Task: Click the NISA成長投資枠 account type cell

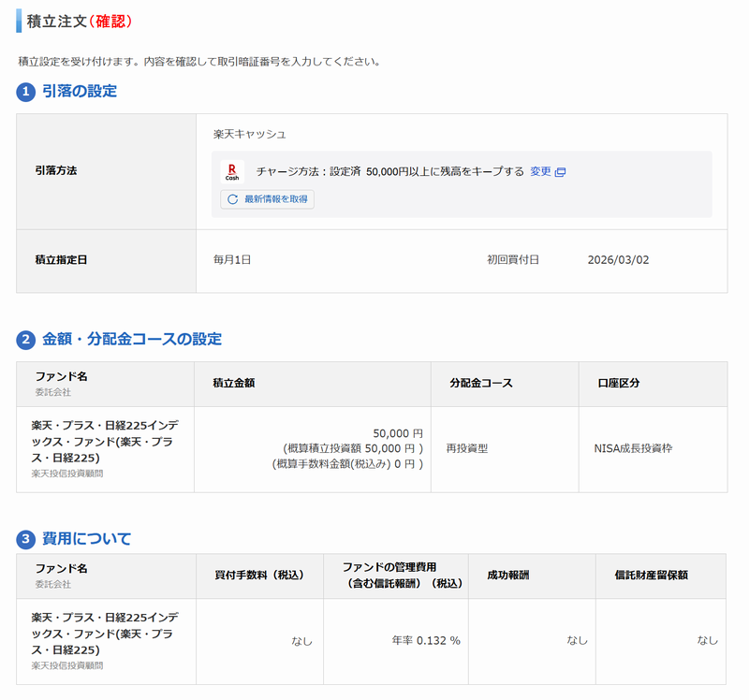Action: (x=634, y=449)
